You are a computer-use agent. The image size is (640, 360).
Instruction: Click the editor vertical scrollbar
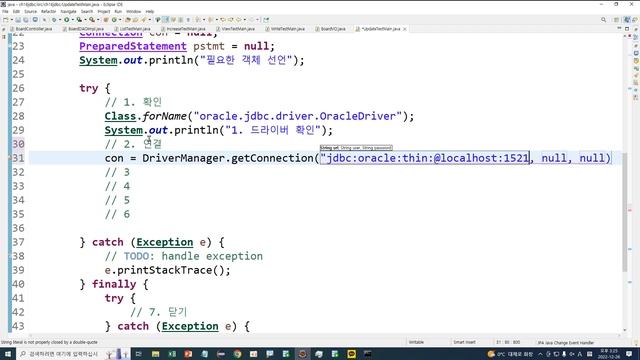[625, 212]
